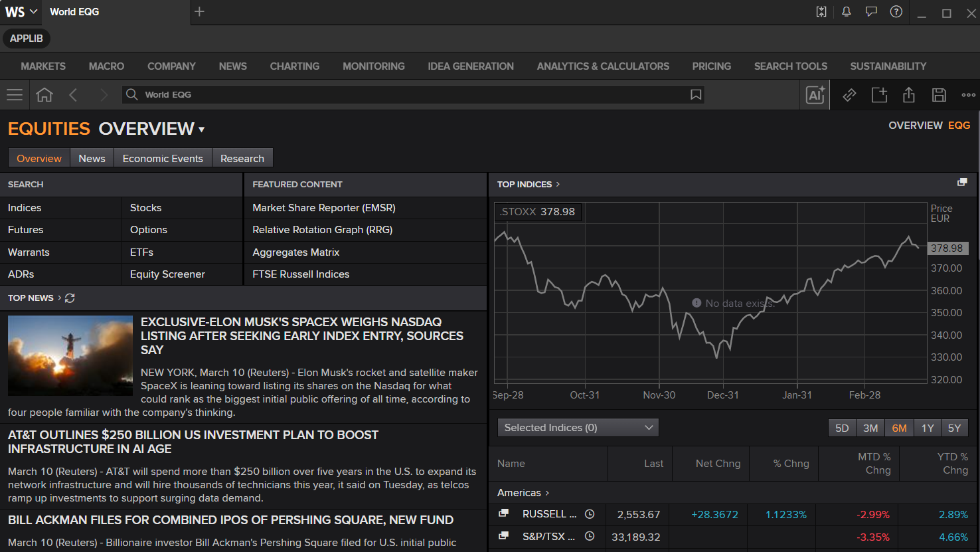Screen dimensions: 980x552
Task: Navigate back with the left arrow
Action: click(74, 95)
